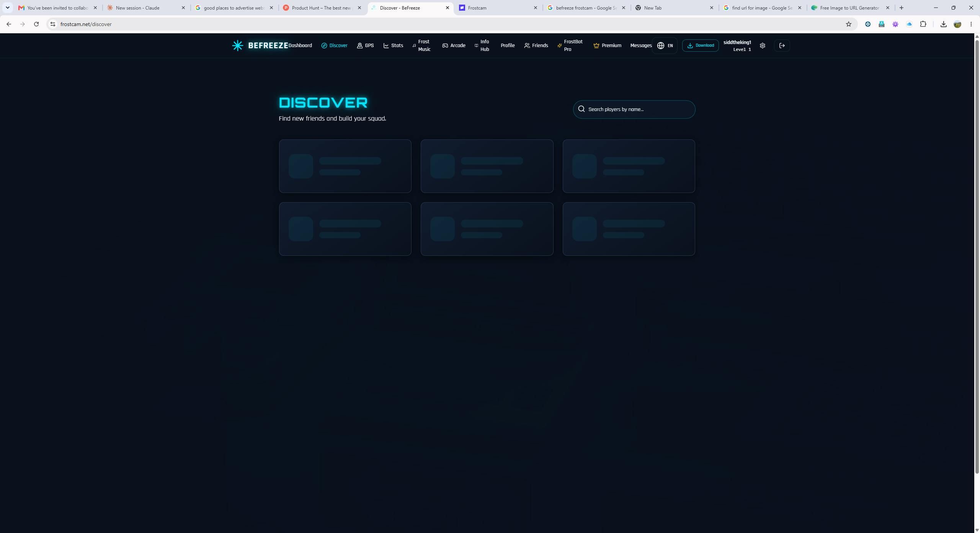Focus the Search players by name field
Viewport: 980px width, 533px height.
pos(634,110)
